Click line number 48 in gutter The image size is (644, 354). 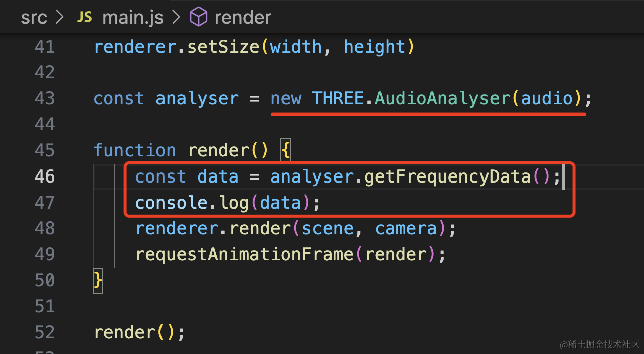(x=45, y=229)
